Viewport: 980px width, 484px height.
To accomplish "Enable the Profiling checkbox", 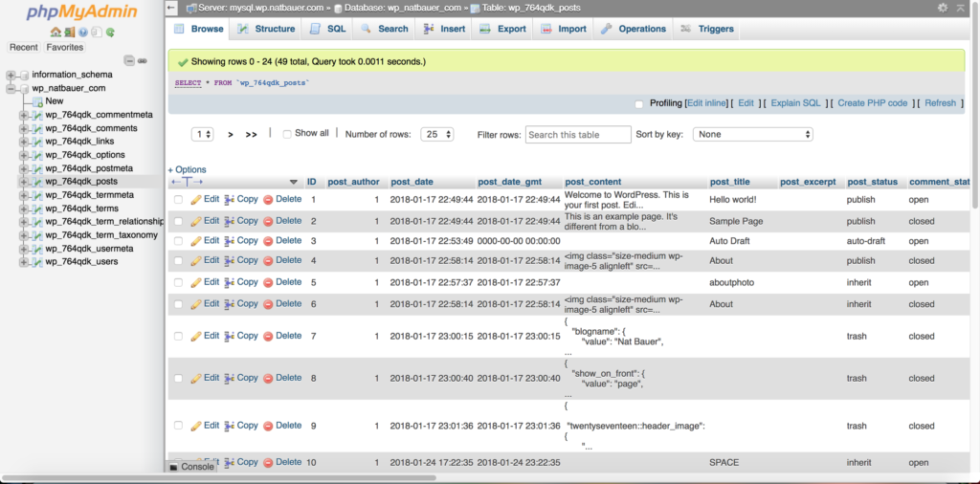I will click(x=638, y=104).
